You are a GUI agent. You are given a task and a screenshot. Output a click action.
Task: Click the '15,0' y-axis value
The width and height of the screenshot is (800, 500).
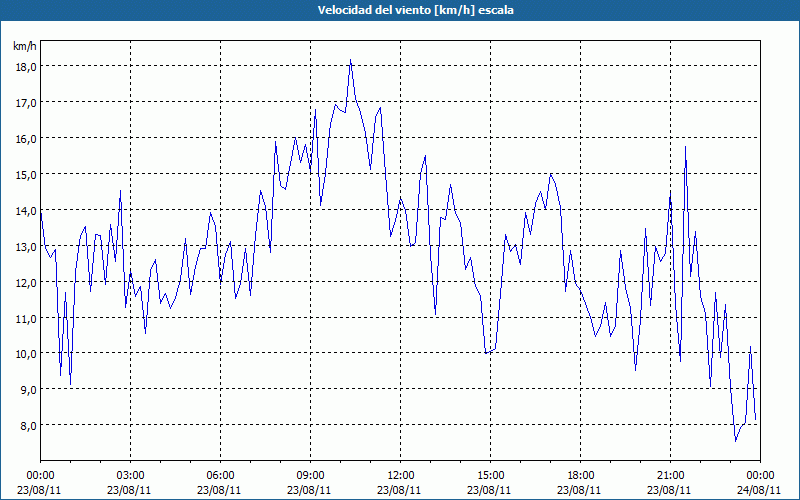(x=25, y=174)
